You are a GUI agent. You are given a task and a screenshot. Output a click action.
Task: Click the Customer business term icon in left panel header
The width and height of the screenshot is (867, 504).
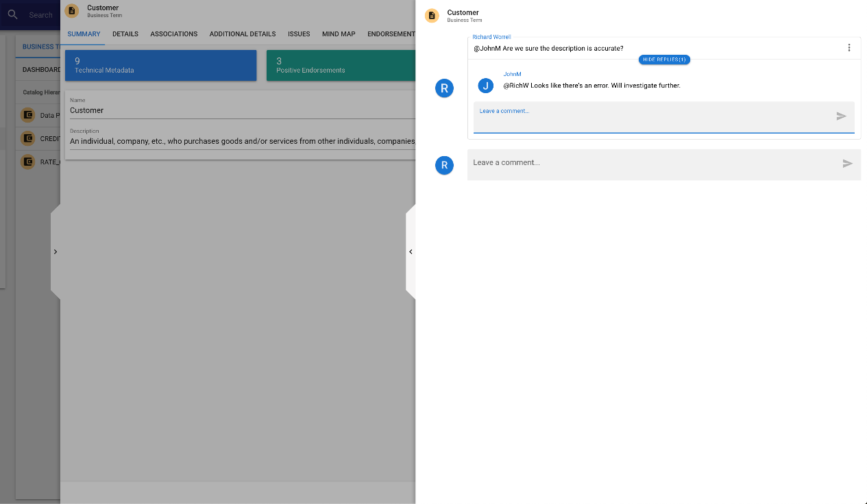point(72,11)
